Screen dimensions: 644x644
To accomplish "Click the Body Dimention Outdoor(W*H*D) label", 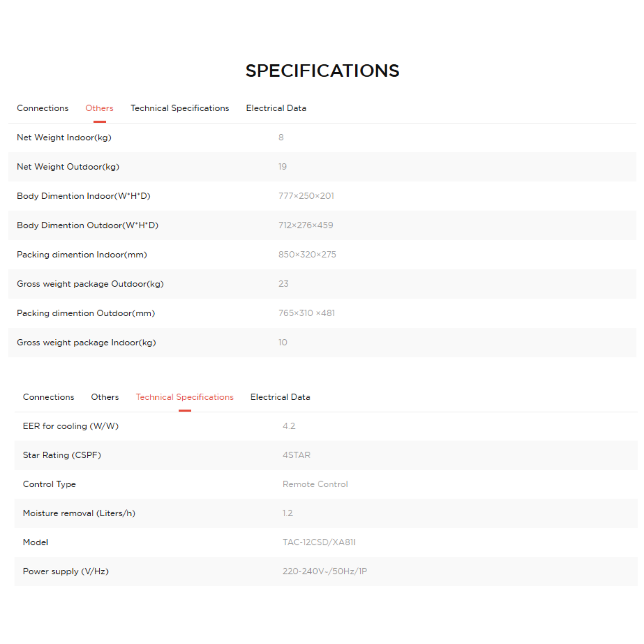I will [88, 225].
